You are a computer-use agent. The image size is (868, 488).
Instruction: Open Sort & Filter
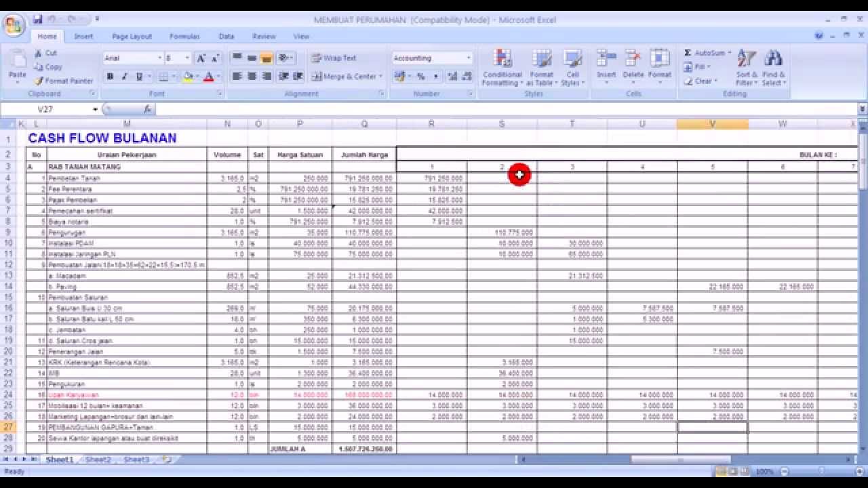747,68
